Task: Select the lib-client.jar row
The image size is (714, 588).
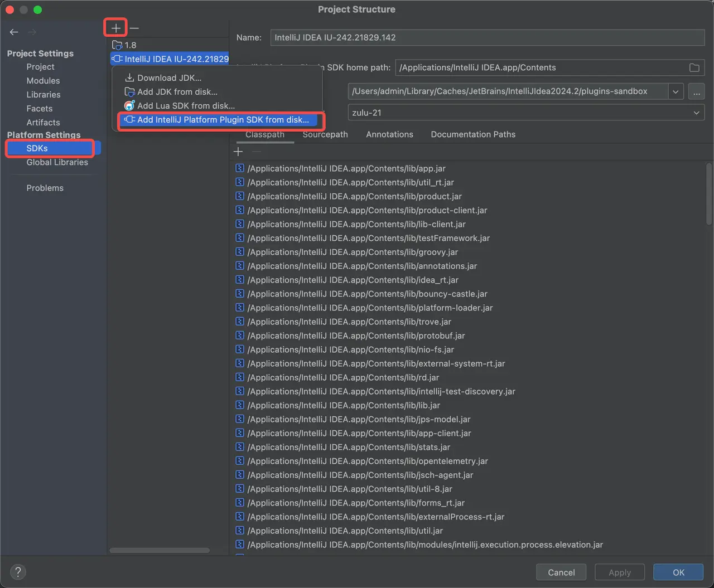Action: click(469, 224)
